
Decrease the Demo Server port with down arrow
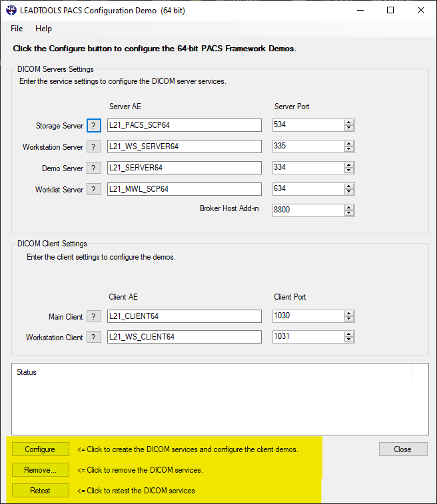click(x=349, y=170)
